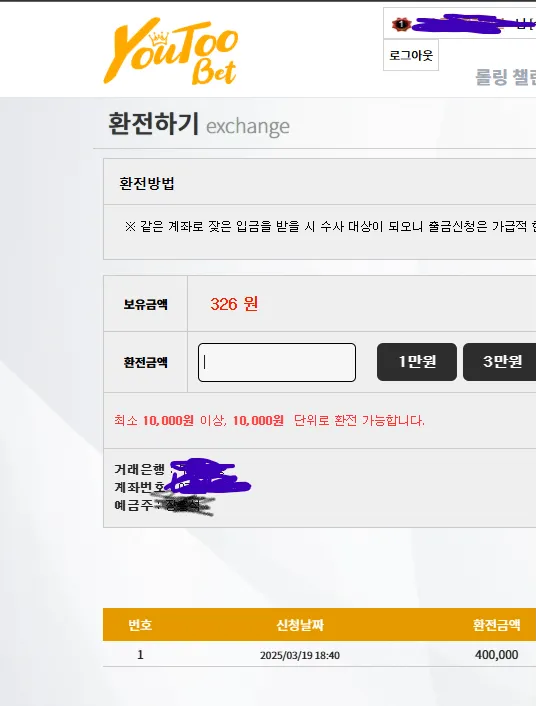Screen dimensions: 537x706
Task: Click the 326 원 balance amount
Action: 234,304
